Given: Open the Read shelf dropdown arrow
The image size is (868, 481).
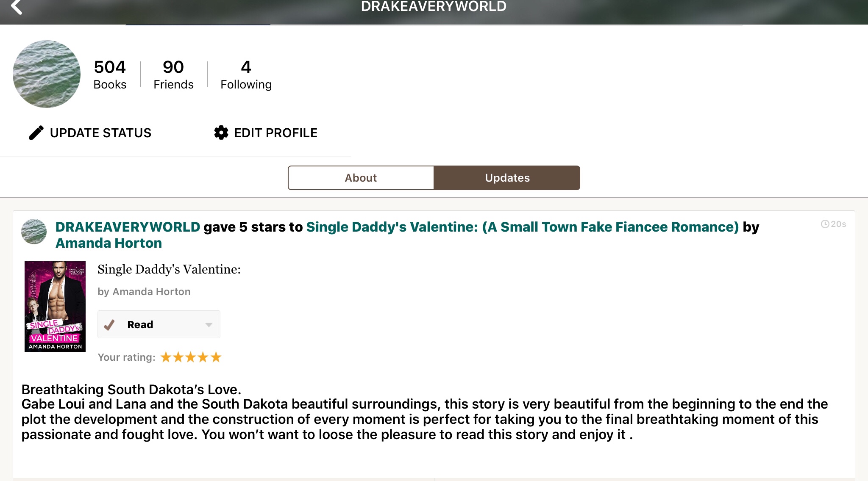Looking at the screenshot, I should tap(209, 325).
